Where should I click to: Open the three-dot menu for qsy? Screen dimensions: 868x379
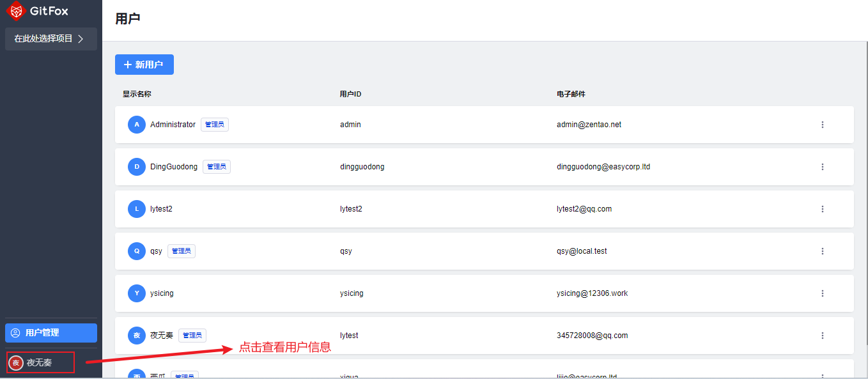pyautogui.click(x=823, y=251)
